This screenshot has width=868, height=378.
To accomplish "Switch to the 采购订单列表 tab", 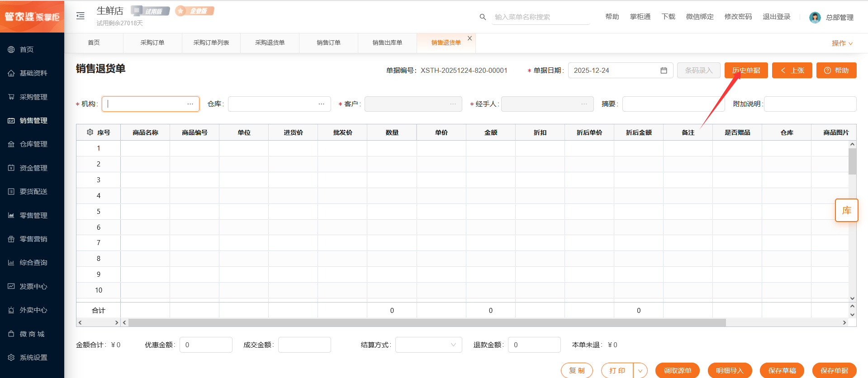I will tap(211, 43).
